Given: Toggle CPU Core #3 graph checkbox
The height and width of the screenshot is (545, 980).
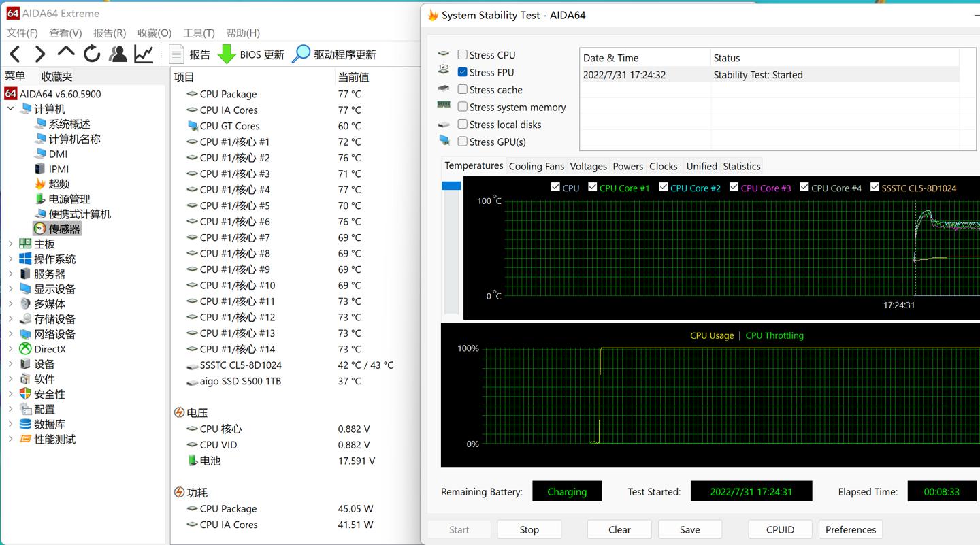Looking at the screenshot, I should pos(734,187).
